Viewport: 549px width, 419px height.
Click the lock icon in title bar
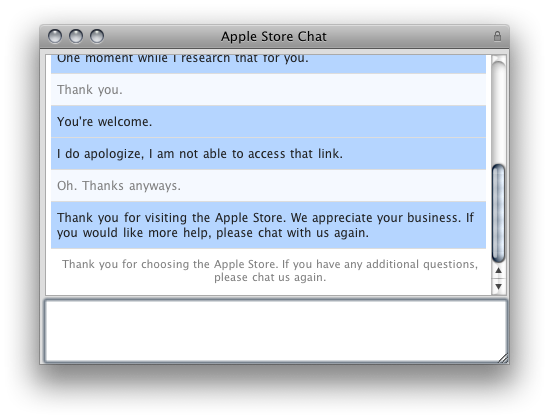coord(497,36)
